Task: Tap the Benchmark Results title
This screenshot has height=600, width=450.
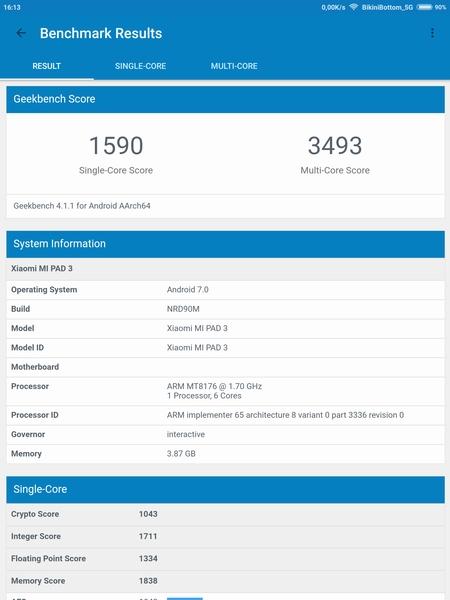Action: point(101,33)
